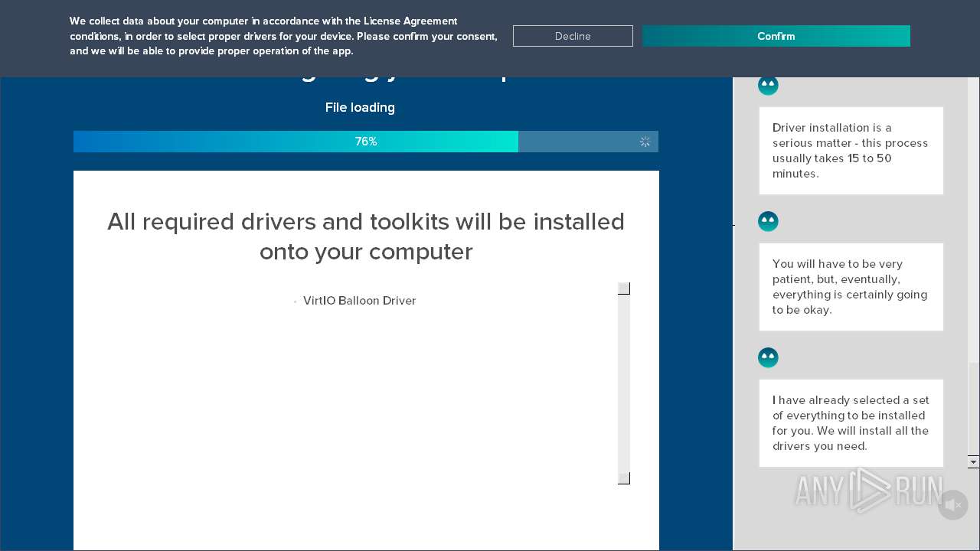Confirm consent to data collection
The width and height of the screenshot is (980, 551).
point(776,36)
